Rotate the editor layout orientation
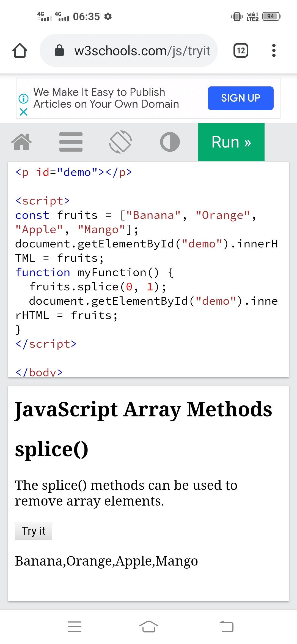Image resolution: width=297 pixels, height=644 pixels. pyautogui.click(x=120, y=142)
